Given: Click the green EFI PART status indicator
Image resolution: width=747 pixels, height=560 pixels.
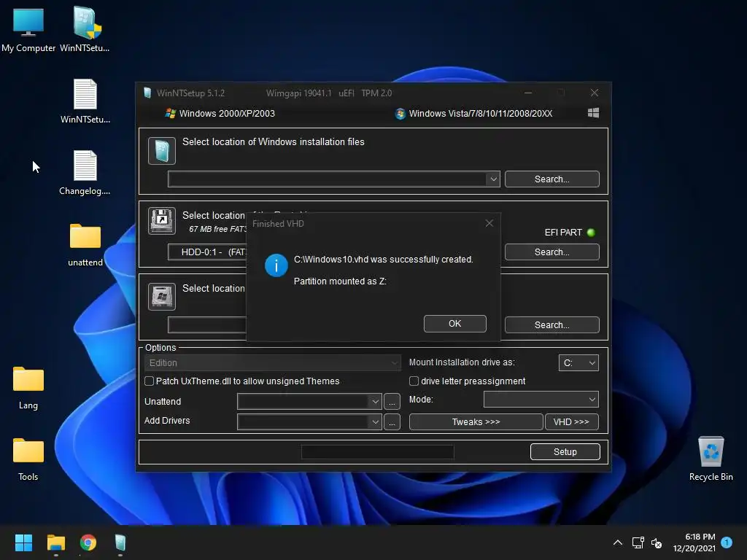Looking at the screenshot, I should tap(591, 233).
